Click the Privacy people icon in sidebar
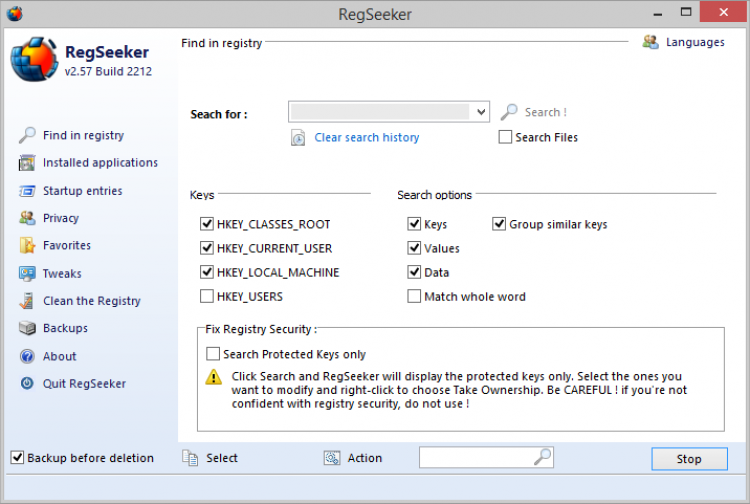The height and width of the screenshot is (504, 750). point(27,218)
